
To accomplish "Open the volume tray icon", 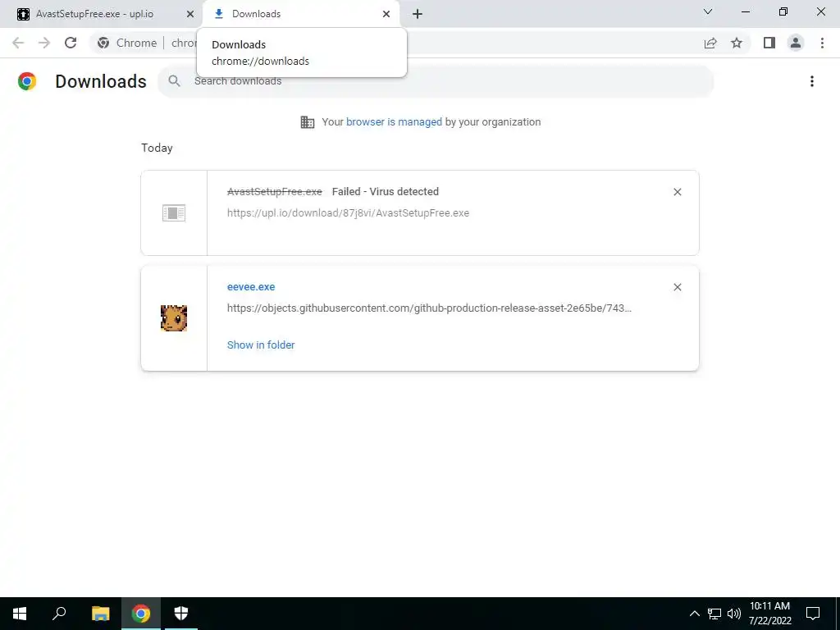I will 734,614.
